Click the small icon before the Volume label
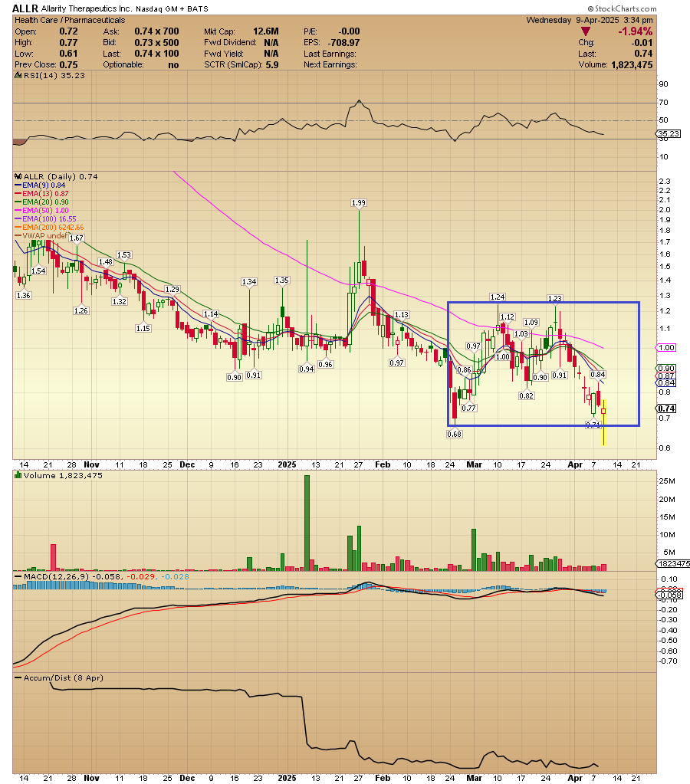 [x=18, y=475]
